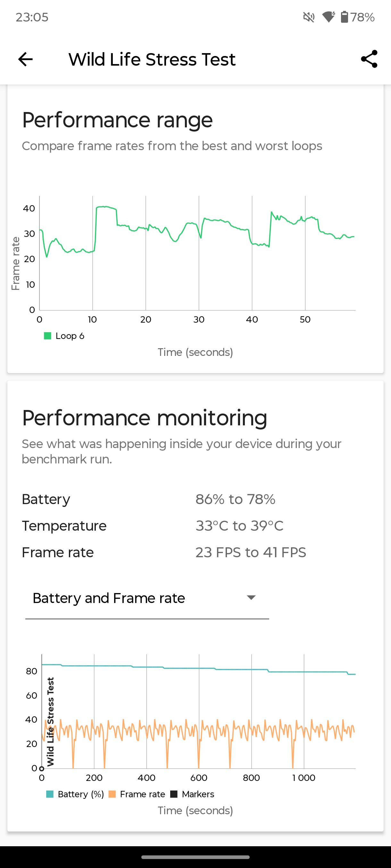Tap the Performance range heading
Image resolution: width=391 pixels, height=868 pixels.
pos(117,120)
